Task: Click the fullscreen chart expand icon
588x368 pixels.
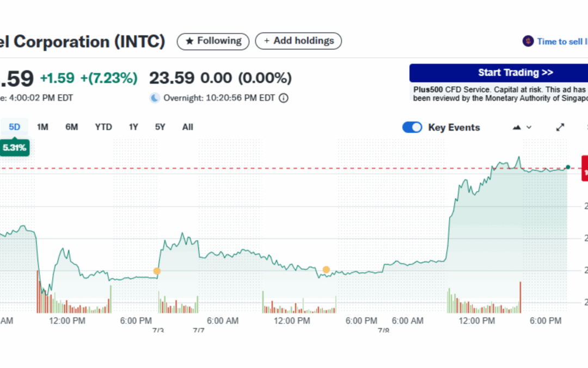Action: (x=560, y=126)
